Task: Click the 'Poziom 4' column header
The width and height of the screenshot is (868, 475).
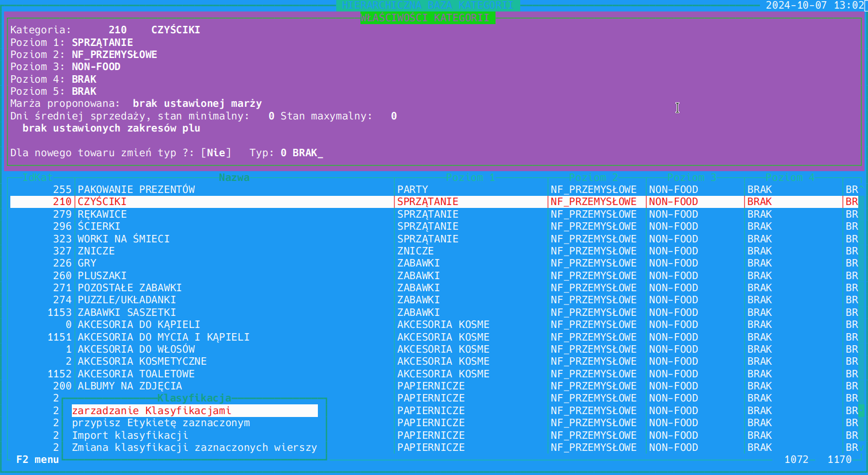Action: pos(790,177)
